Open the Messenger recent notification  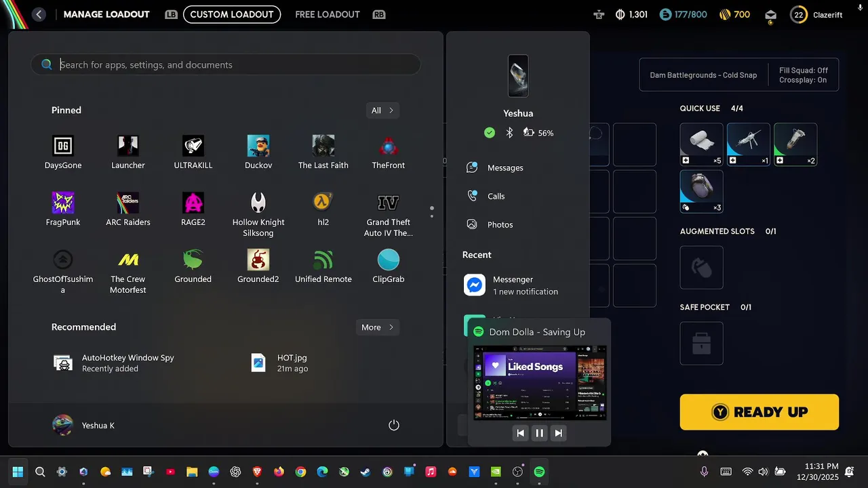pyautogui.click(x=519, y=285)
